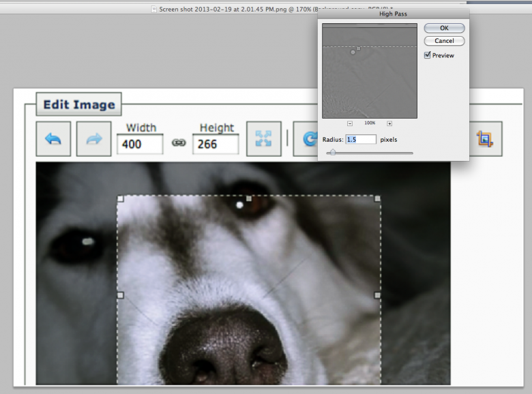Zoom out the High Pass preview
Image resolution: width=532 pixels, height=394 pixels.
coord(350,123)
